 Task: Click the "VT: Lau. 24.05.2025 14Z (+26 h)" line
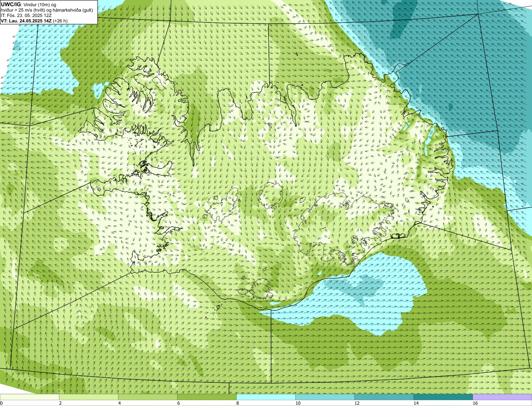[34, 20]
